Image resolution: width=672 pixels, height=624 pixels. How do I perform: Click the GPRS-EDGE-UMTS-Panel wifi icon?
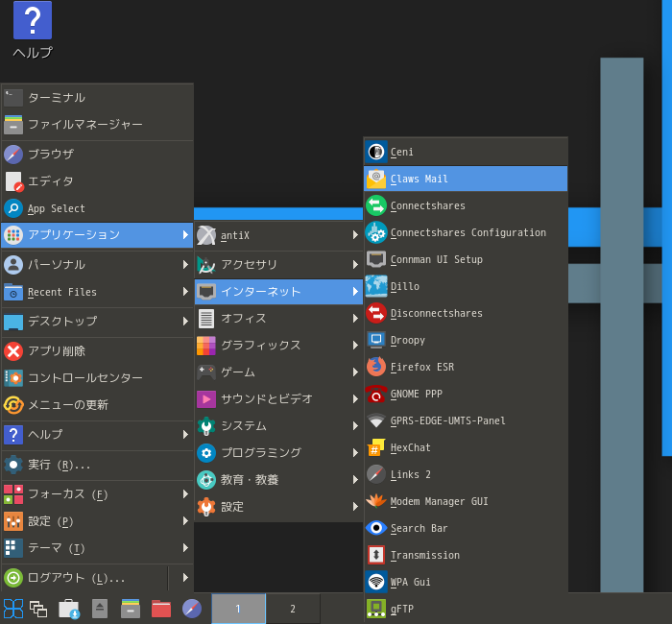coord(376,420)
